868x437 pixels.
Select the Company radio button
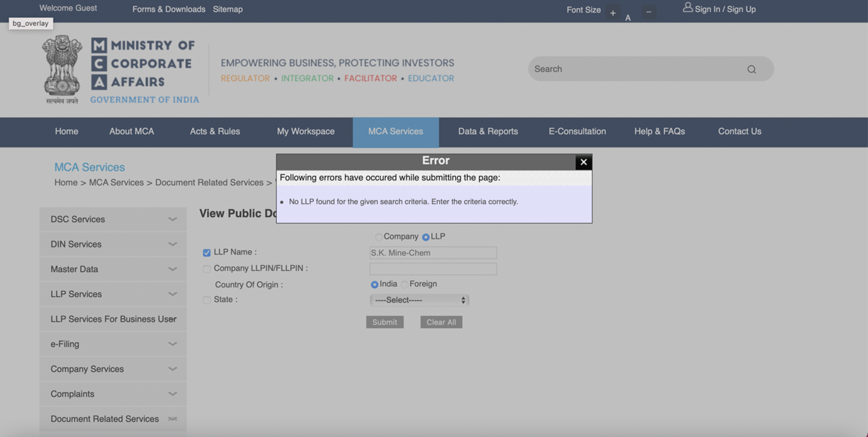[378, 237]
